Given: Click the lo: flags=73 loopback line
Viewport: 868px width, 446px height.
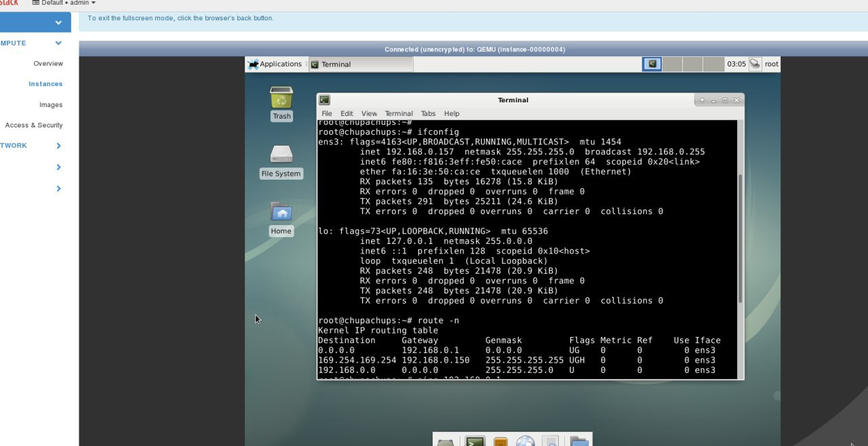Looking at the screenshot, I should click(433, 231).
